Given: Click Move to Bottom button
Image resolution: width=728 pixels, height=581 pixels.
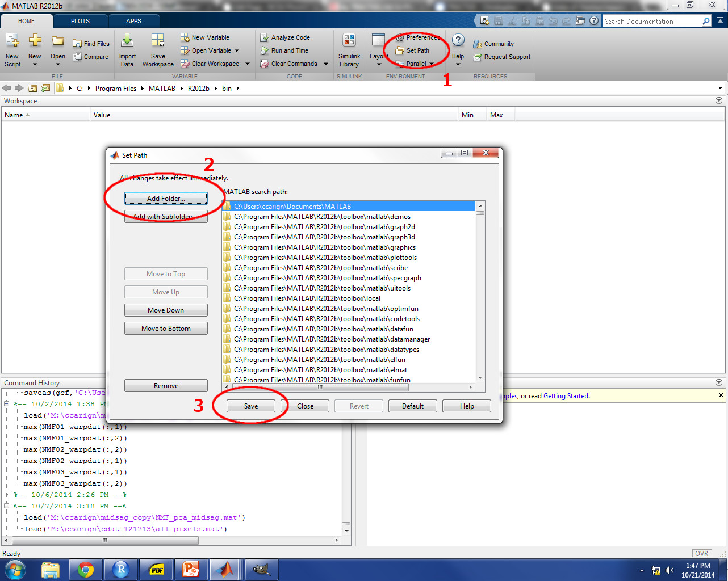Looking at the screenshot, I should [166, 329].
